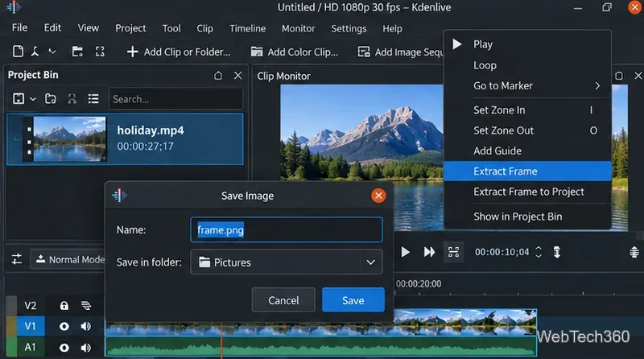Open the Tool menu
Image resolution: width=644 pixels, height=359 pixels.
(171, 28)
